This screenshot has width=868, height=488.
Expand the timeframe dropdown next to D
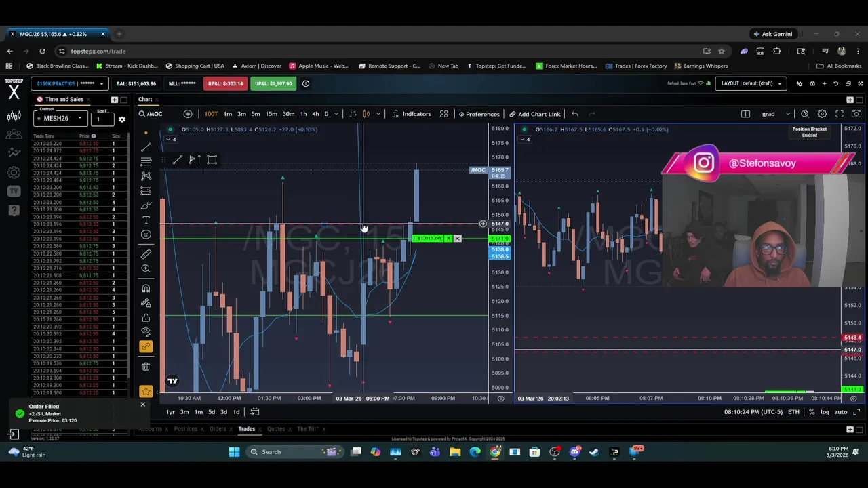[x=337, y=114]
